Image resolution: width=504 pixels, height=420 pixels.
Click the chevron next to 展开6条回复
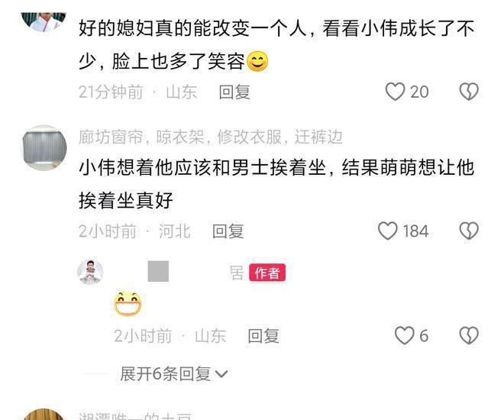221,374
